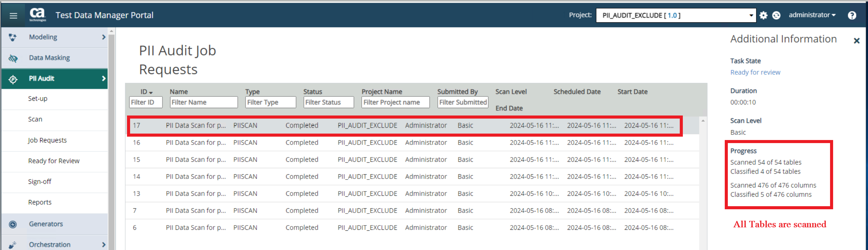
Task: Click the sidebar vertical scrollbar
Action: point(111,142)
